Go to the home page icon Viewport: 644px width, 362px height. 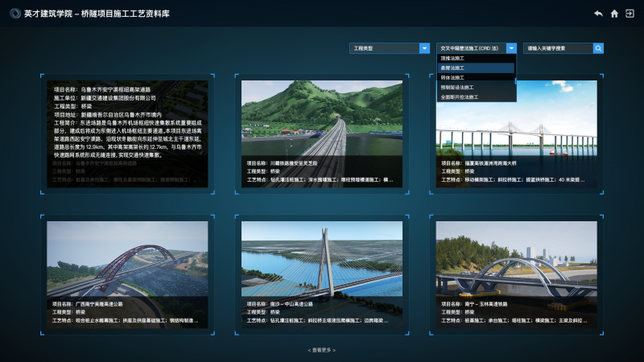[614, 14]
